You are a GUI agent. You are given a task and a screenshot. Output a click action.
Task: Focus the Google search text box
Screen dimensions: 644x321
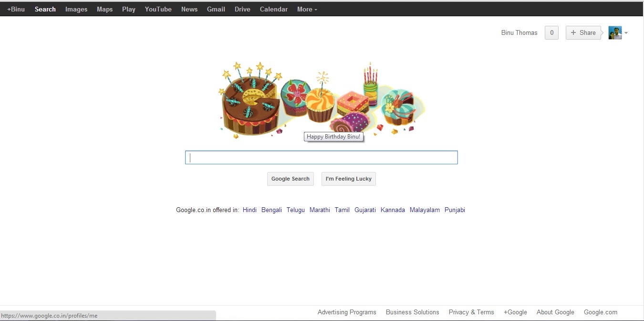[322, 158]
